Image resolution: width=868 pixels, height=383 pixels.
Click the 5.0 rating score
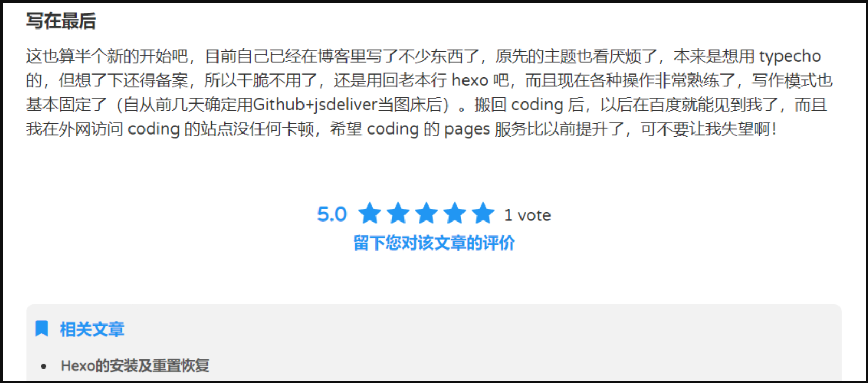click(332, 214)
